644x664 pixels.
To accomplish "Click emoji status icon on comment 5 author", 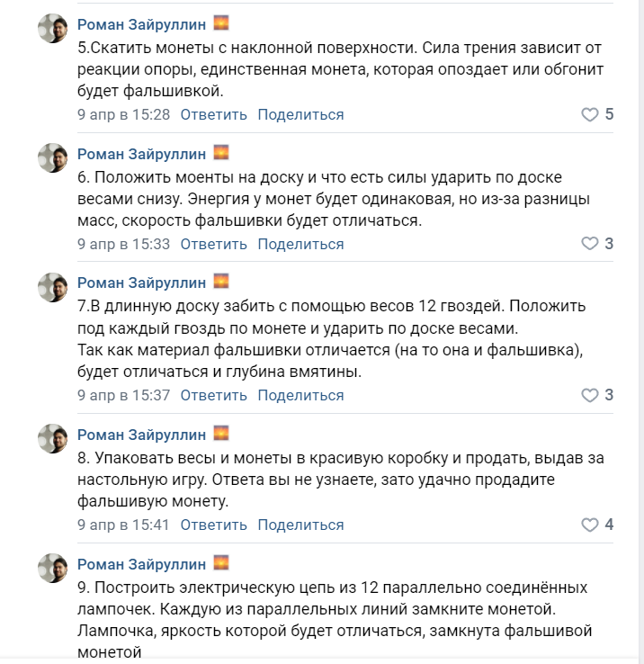I will pos(221,22).
